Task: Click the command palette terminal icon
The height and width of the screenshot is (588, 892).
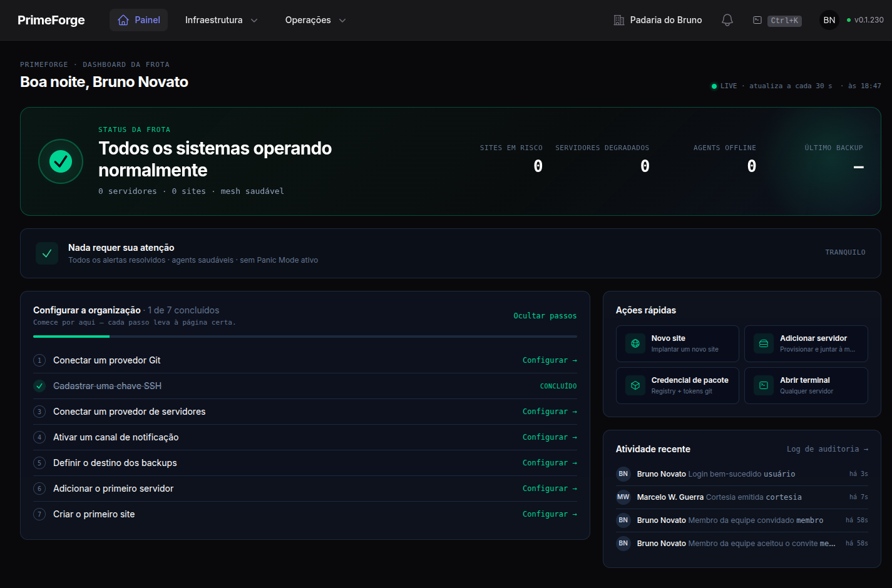Action: (x=757, y=20)
